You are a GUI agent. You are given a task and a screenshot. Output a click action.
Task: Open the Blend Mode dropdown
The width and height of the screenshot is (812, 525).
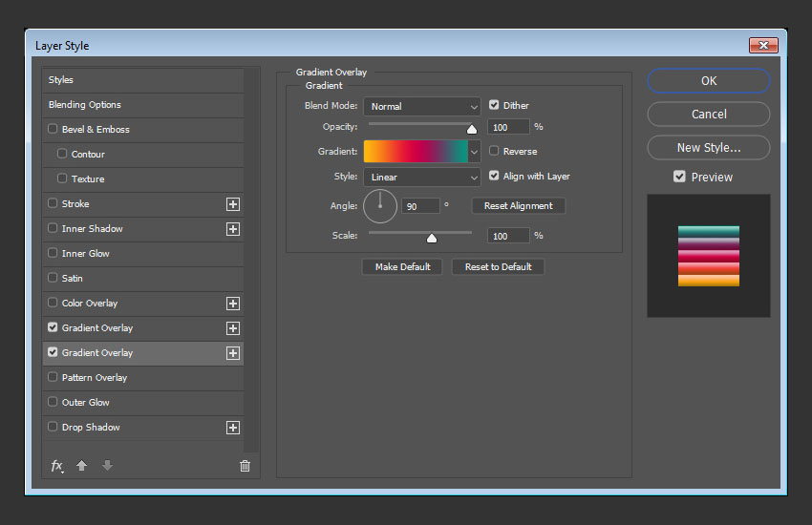point(422,107)
